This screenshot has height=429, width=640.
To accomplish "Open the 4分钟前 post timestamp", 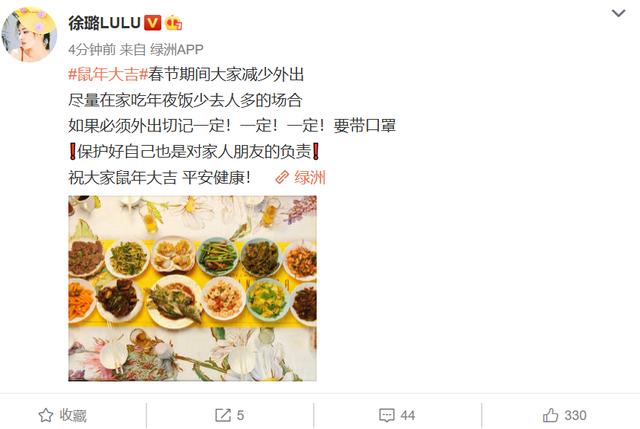I will tap(92, 49).
